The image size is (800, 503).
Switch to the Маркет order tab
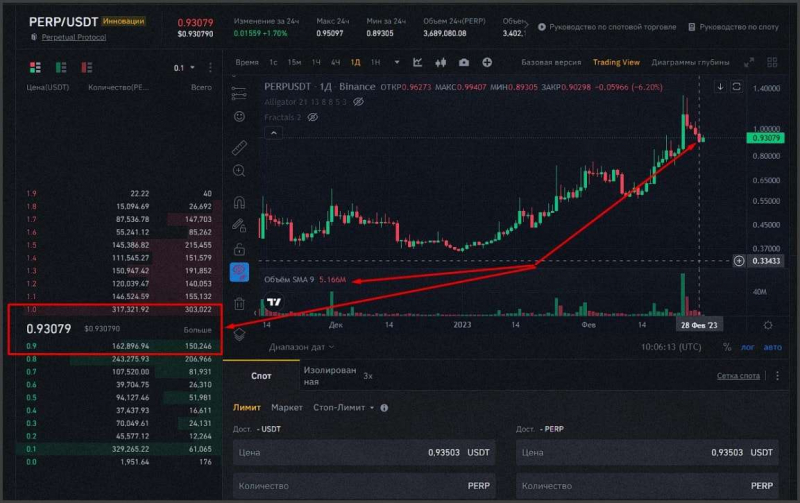pyautogui.click(x=287, y=408)
